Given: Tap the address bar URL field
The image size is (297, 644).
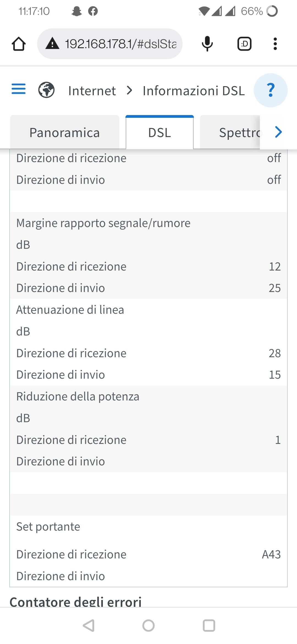Looking at the screenshot, I should pos(120,44).
